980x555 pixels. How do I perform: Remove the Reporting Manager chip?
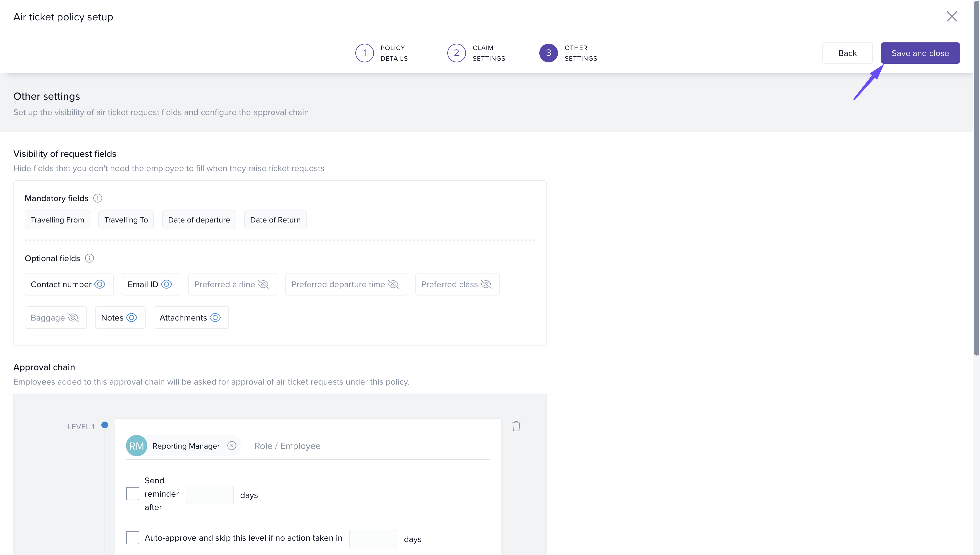pyautogui.click(x=232, y=446)
